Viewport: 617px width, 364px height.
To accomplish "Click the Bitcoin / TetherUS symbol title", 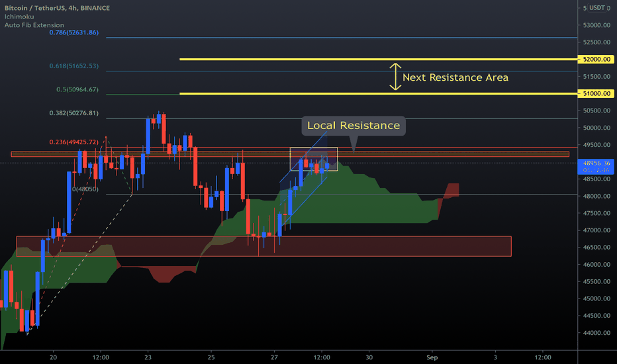I will 57,8.
